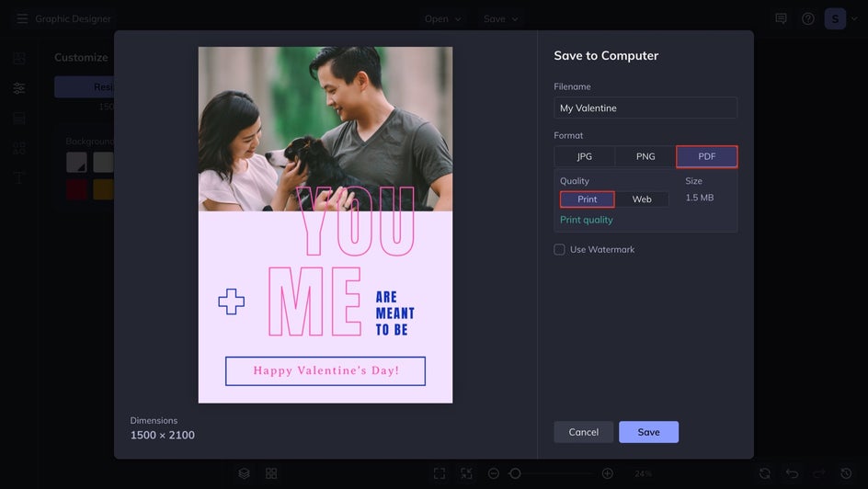Open the feedback chat icon
This screenshot has width=868, height=489.
coord(781,18)
